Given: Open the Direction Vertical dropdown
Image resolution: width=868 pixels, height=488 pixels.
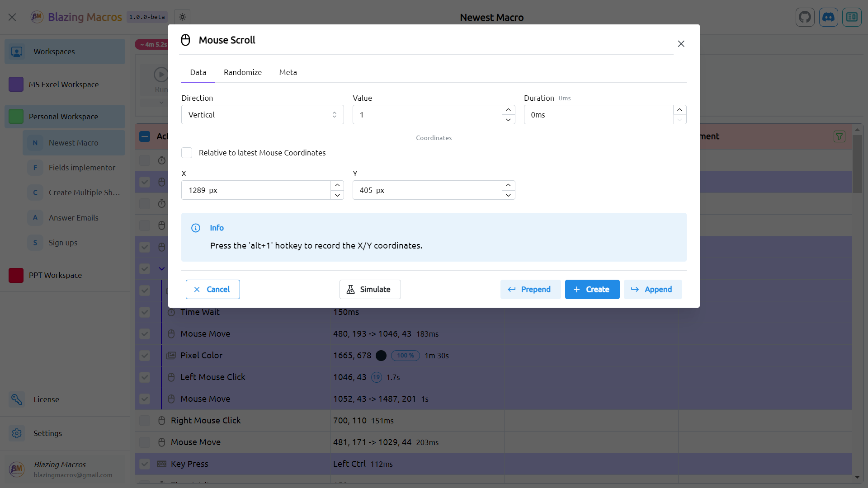Looking at the screenshot, I should pyautogui.click(x=262, y=115).
